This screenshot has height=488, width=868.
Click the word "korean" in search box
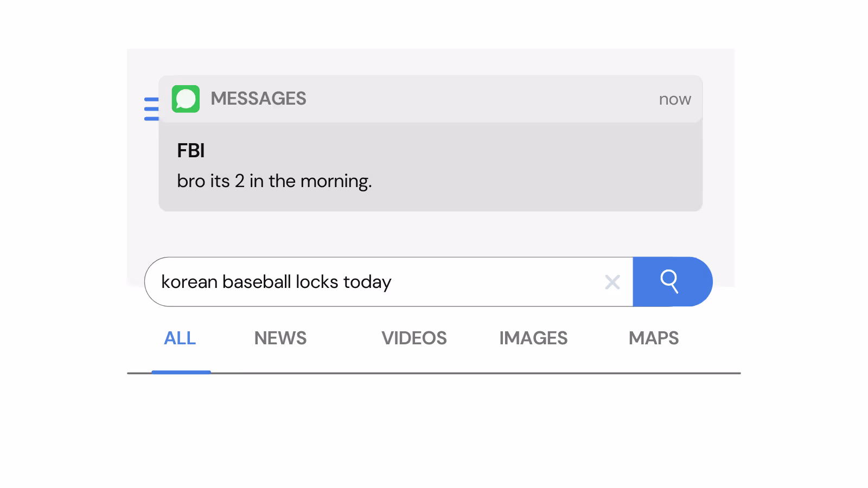pos(189,282)
